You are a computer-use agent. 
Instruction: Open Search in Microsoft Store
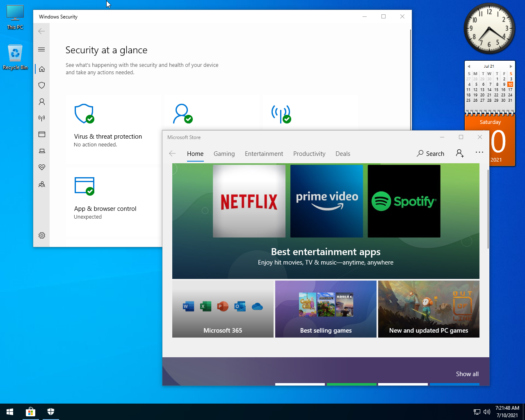click(430, 153)
